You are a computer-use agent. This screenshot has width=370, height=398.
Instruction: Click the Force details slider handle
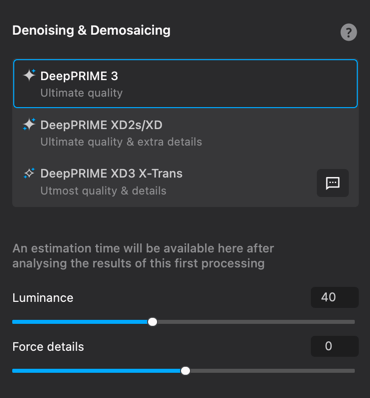click(185, 371)
